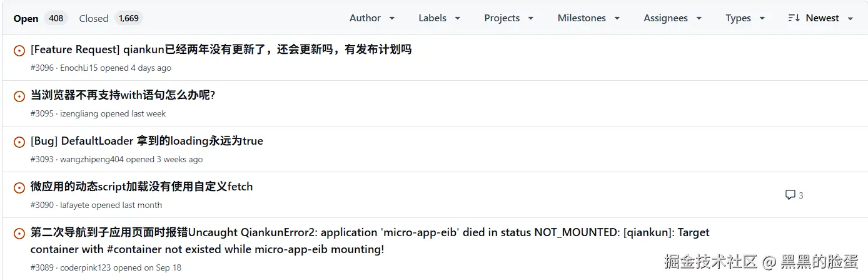Click open issue icon for issue #3096
Screen dimensions: 868x280
click(x=19, y=51)
